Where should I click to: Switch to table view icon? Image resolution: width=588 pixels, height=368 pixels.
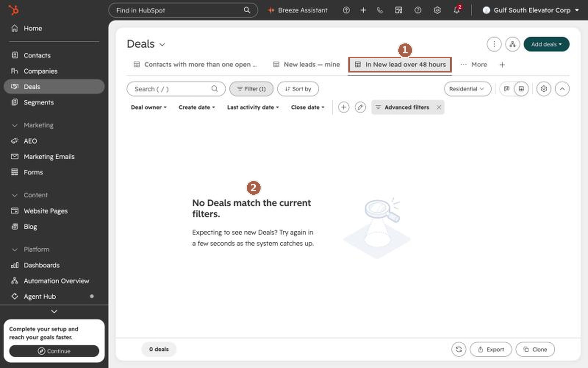point(521,89)
